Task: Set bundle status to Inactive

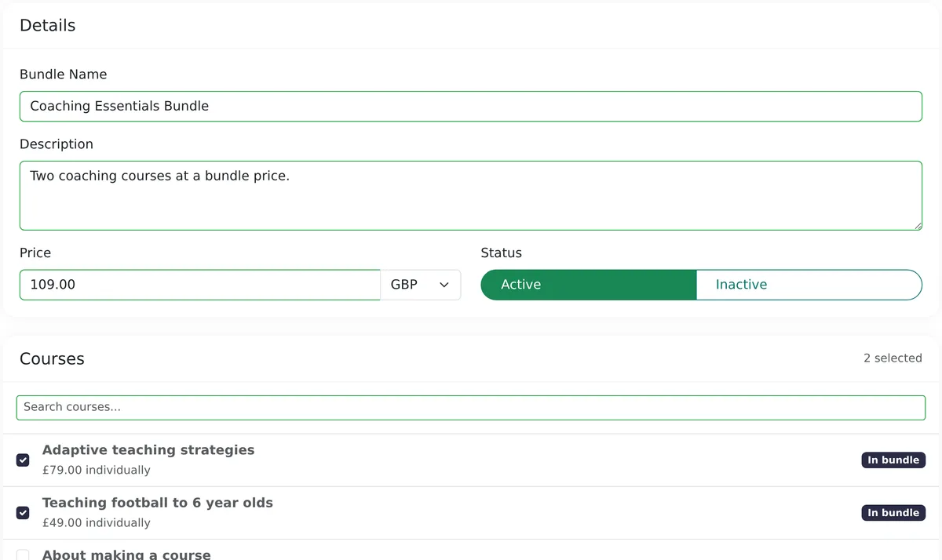Action: click(x=809, y=285)
